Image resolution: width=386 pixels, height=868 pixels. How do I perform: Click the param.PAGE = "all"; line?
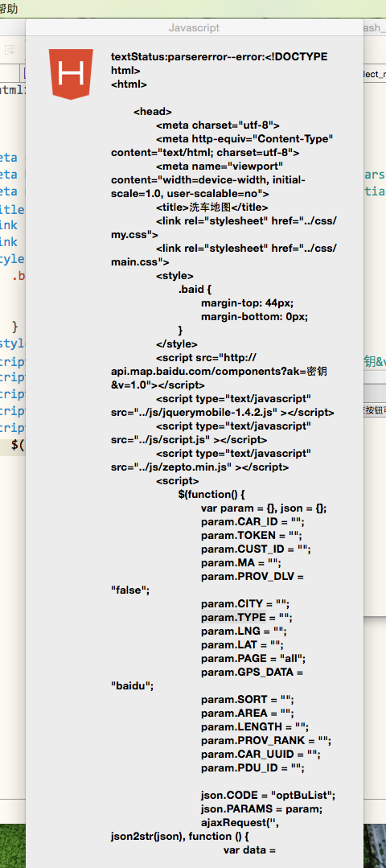tap(253, 659)
